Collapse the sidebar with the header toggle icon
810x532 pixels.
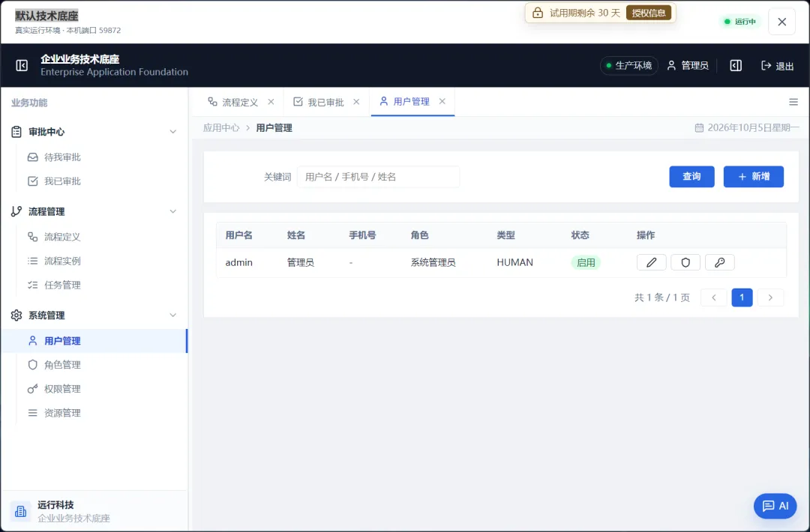[x=22, y=65]
